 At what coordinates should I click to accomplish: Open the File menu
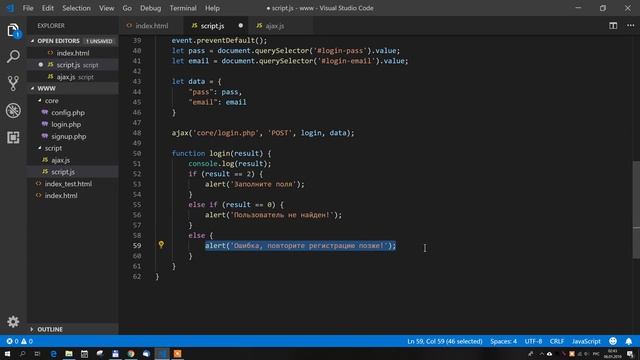(x=28, y=8)
